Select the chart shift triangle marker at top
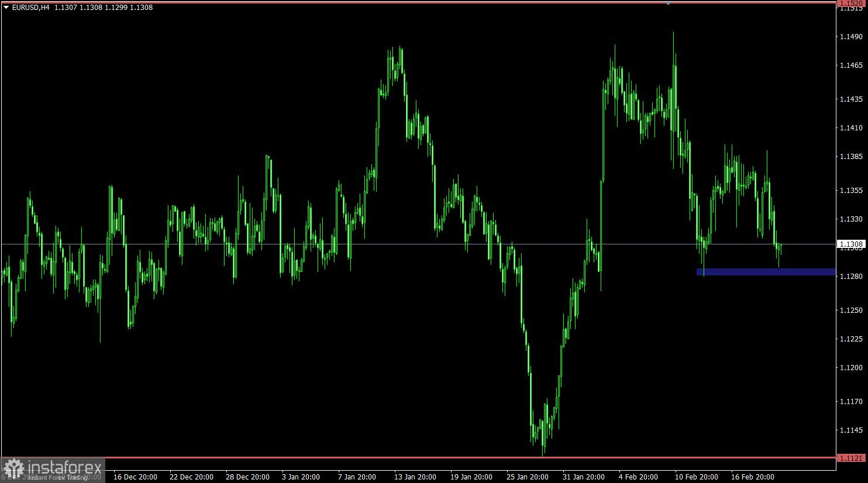Viewport: 868px width, 483px height. [x=668, y=4]
